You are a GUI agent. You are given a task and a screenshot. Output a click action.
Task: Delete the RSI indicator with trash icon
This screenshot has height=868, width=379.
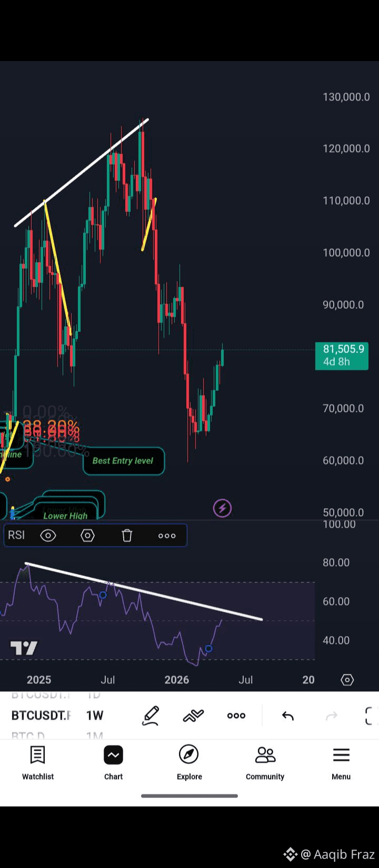click(127, 536)
